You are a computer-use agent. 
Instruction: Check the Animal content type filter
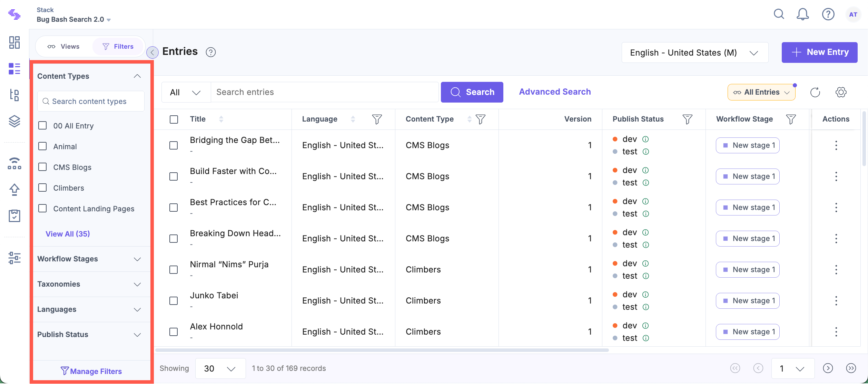(x=42, y=146)
